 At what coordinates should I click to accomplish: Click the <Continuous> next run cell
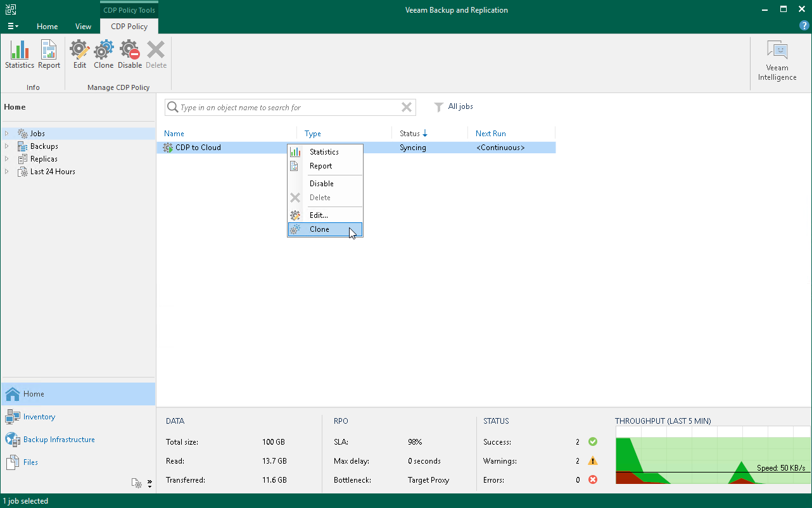click(x=500, y=148)
